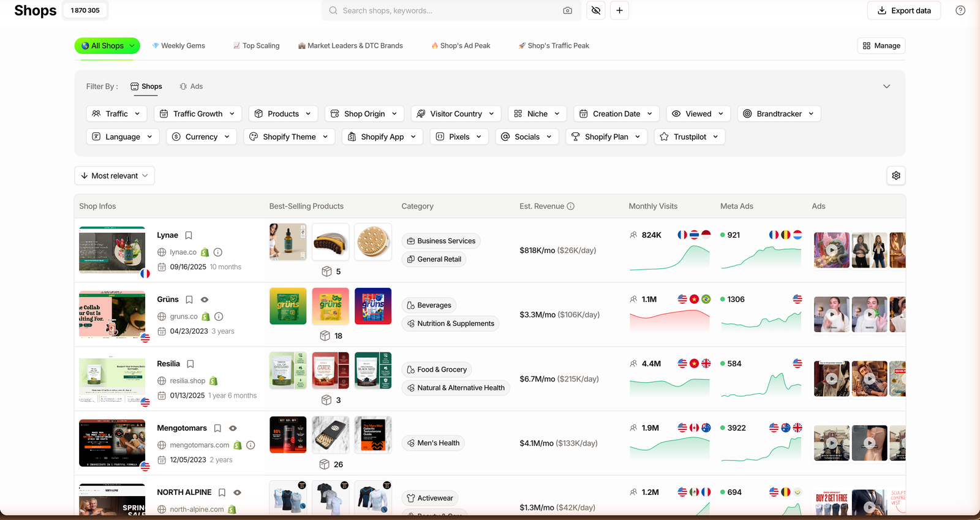Image resolution: width=980 pixels, height=520 pixels.
Task: Toggle the hide-viewed eye-slash button
Action: [596, 10]
